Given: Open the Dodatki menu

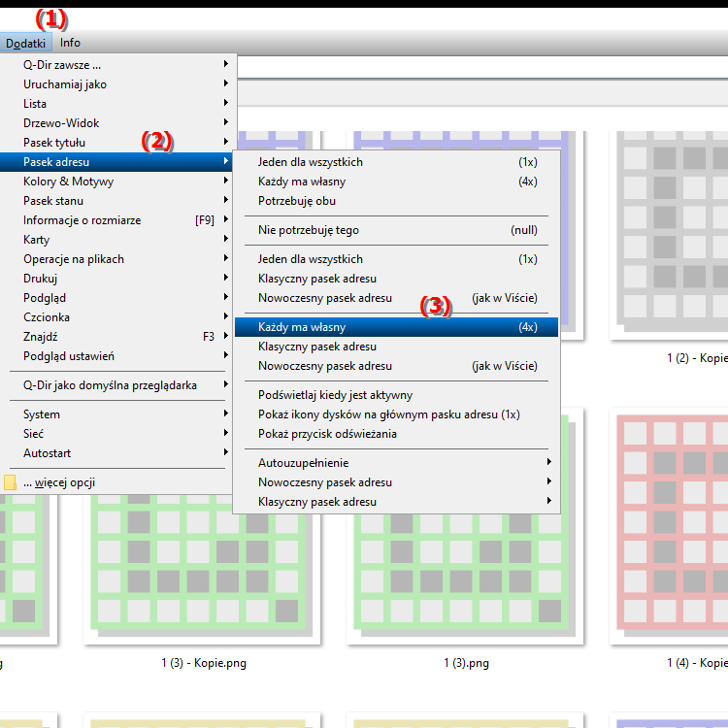Looking at the screenshot, I should pos(25,43).
